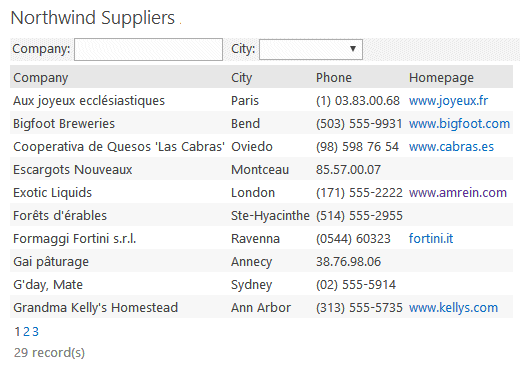The image size is (520, 373).
Task: Sort by the City column header
Action: tap(241, 78)
